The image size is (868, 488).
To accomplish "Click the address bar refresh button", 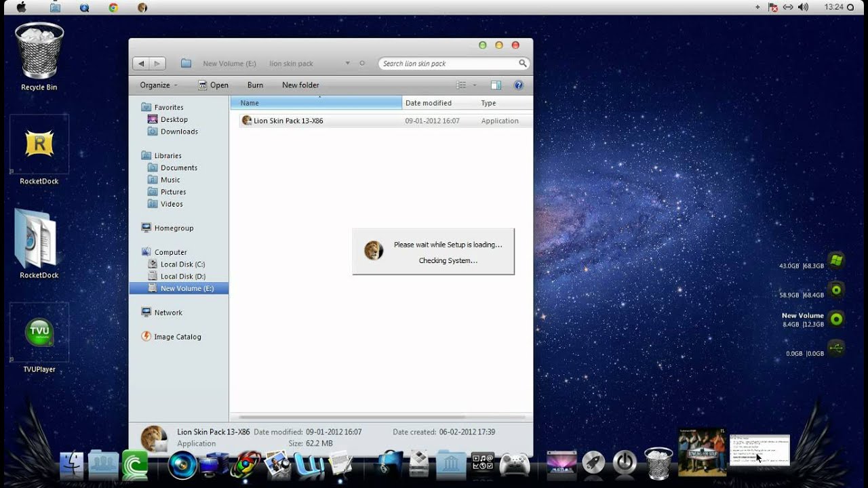I will tap(362, 63).
